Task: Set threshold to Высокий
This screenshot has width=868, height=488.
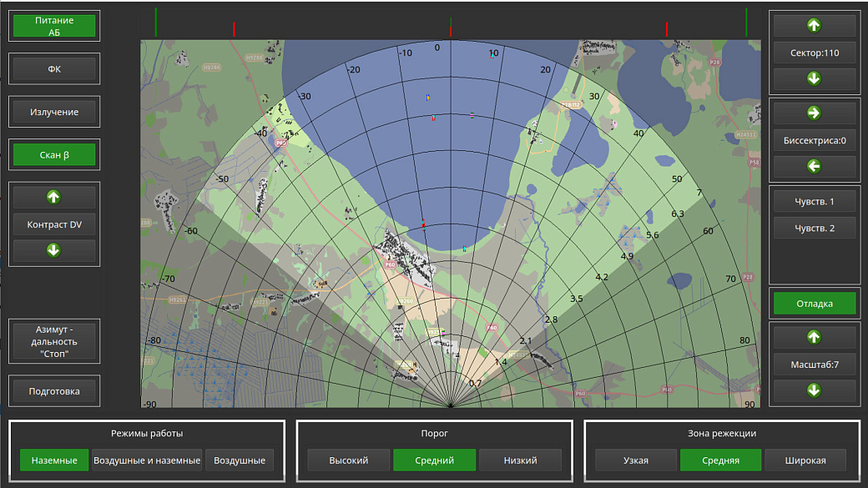Action: tap(348, 460)
